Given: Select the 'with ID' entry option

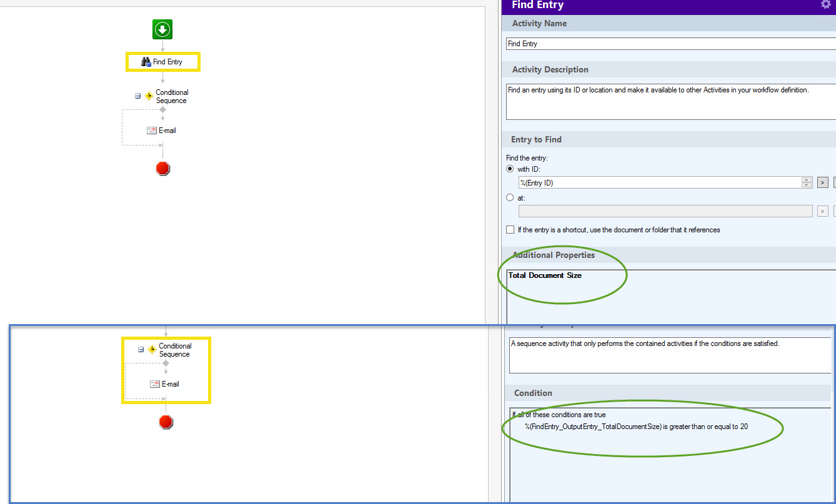Looking at the screenshot, I should click(510, 169).
